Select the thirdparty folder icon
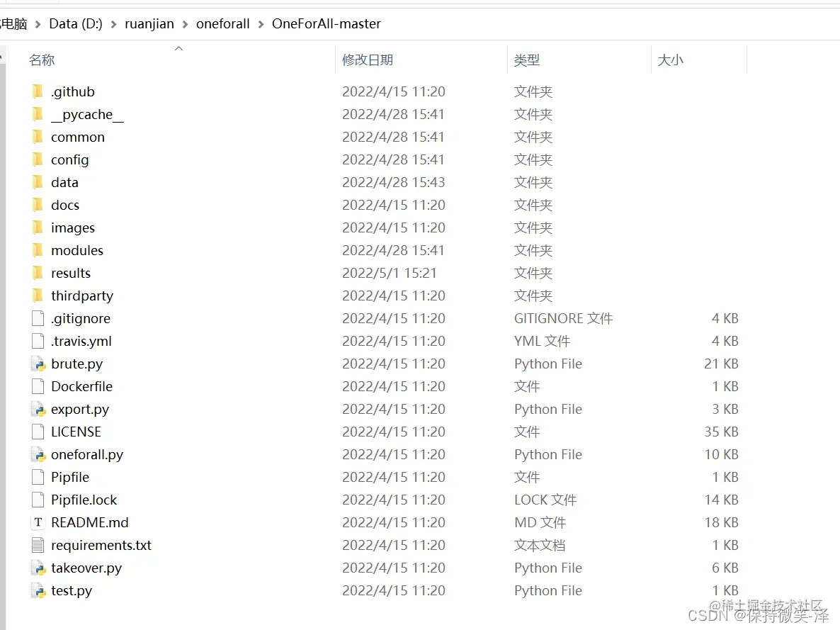The width and height of the screenshot is (840, 630). click(x=38, y=296)
